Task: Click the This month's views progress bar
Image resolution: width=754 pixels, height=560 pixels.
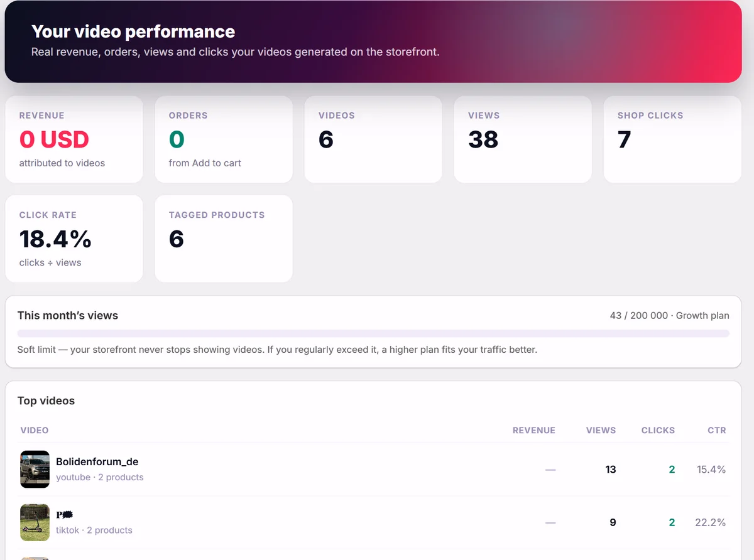Action: pos(373,333)
